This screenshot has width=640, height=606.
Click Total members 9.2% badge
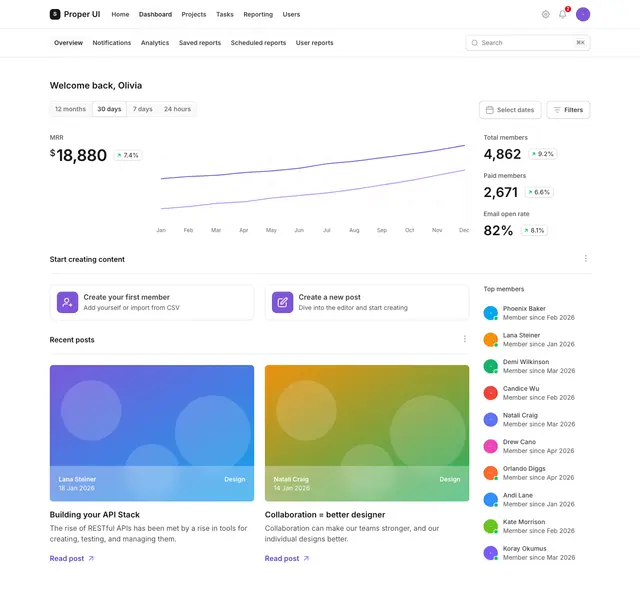543,154
